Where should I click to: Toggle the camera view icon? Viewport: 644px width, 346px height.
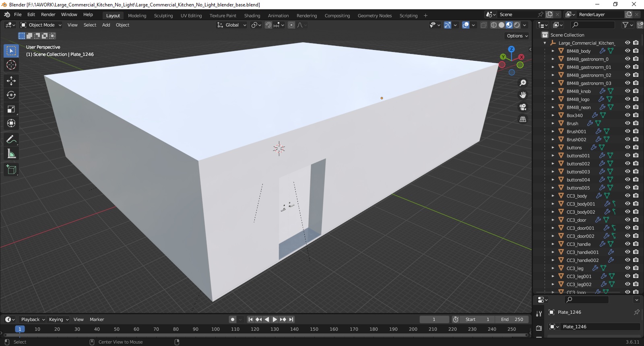point(523,107)
